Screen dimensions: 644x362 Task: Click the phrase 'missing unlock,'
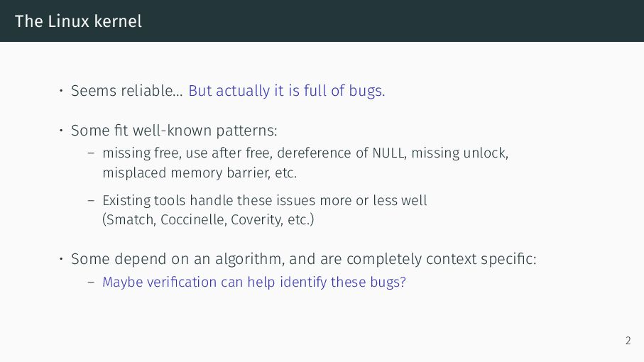(460, 153)
